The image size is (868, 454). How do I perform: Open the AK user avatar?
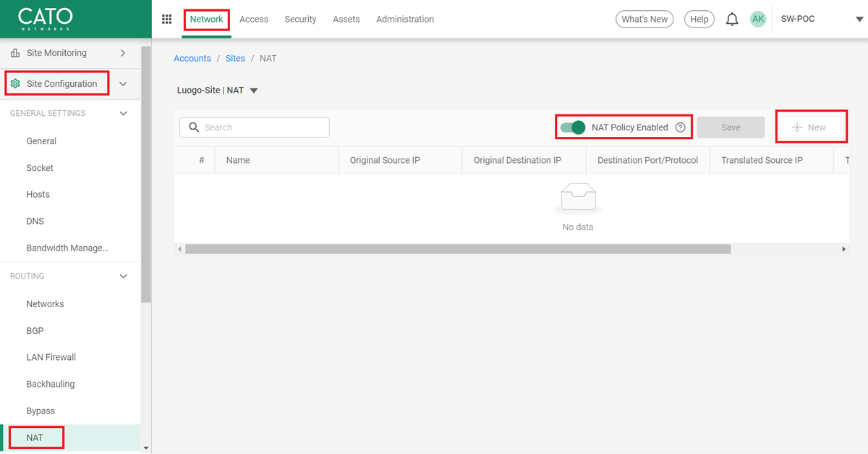point(757,20)
